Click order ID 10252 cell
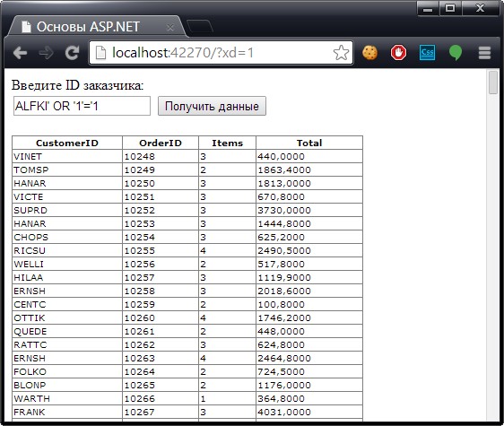The height and width of the screenshot is (426, 504). (161, 210)
